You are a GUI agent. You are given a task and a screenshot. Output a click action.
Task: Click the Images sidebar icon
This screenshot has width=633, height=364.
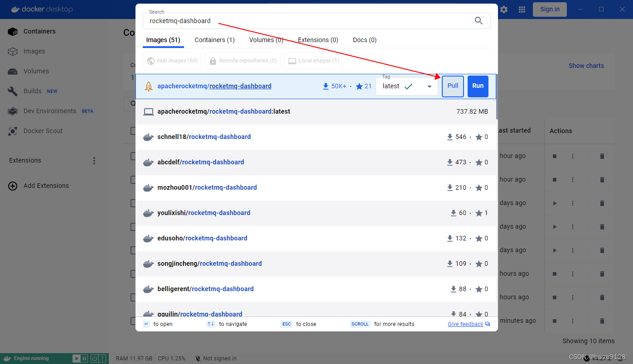tap(13, 51)
